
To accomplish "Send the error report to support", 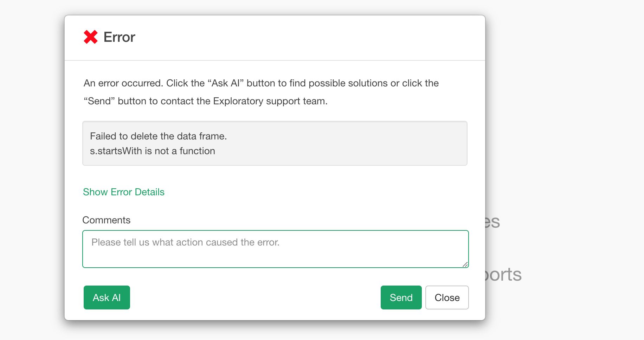I will (x=401, y=297).
